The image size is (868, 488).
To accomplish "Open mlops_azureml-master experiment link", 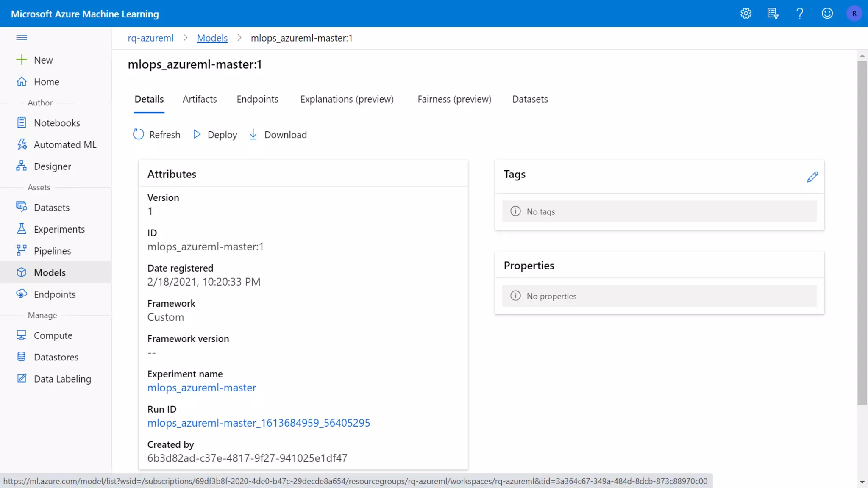I will point(202,388).
